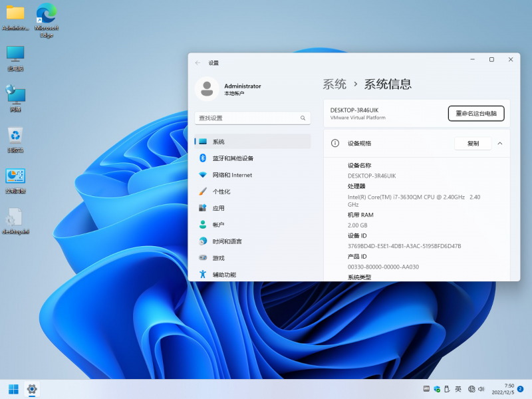Open the volume speaker tray icon
Image resolution: width=532 pixels, height=399 pixels.
(x=481, y=389)
